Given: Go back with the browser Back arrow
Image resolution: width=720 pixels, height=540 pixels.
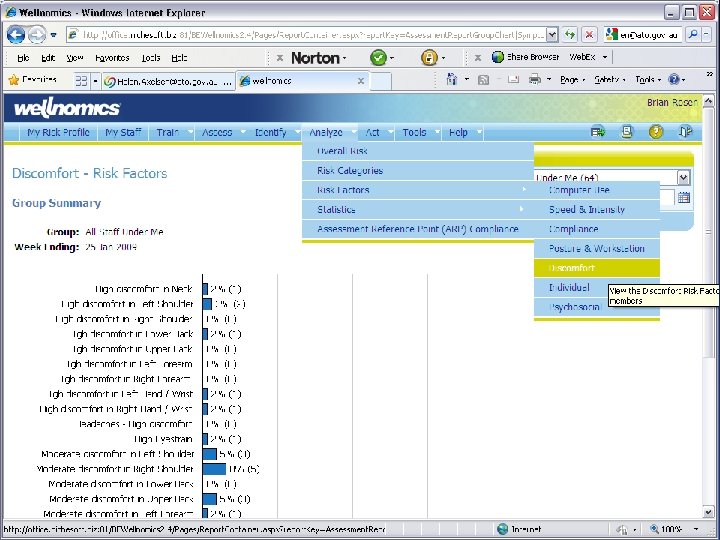Looking at the screenshot, I should point(16,34).
